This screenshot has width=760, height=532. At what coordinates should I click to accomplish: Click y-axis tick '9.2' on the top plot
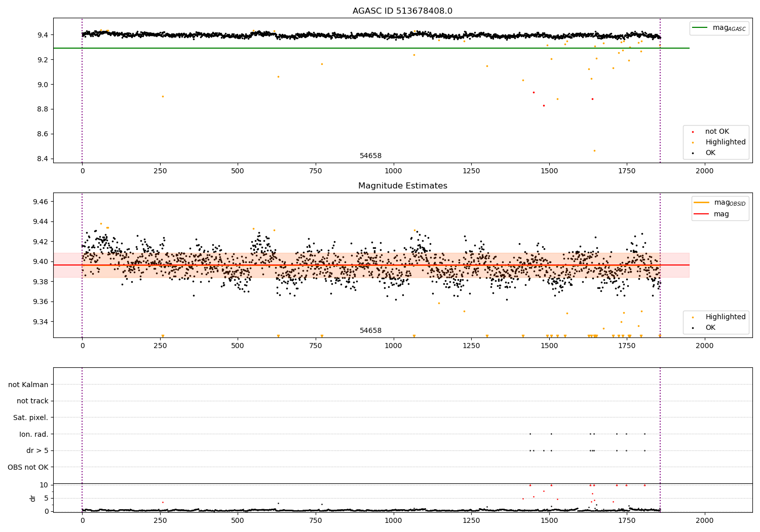coord(43,60)
